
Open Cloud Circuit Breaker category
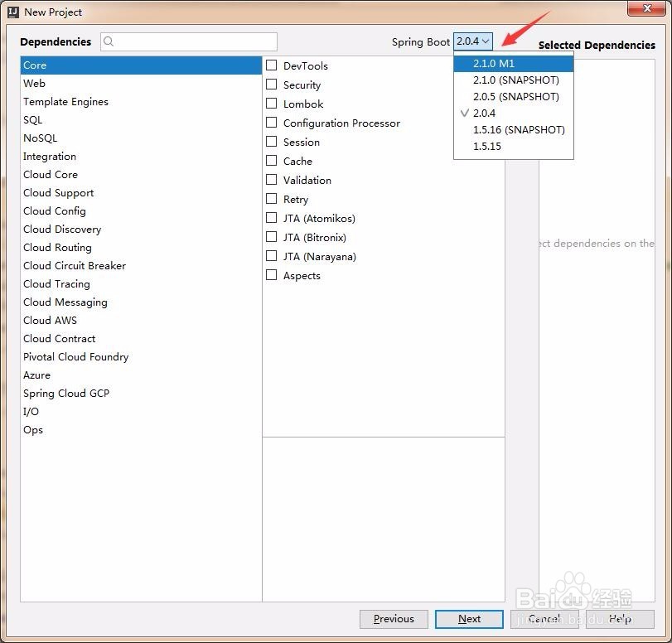pyautogui.click(x=141, y=265)
